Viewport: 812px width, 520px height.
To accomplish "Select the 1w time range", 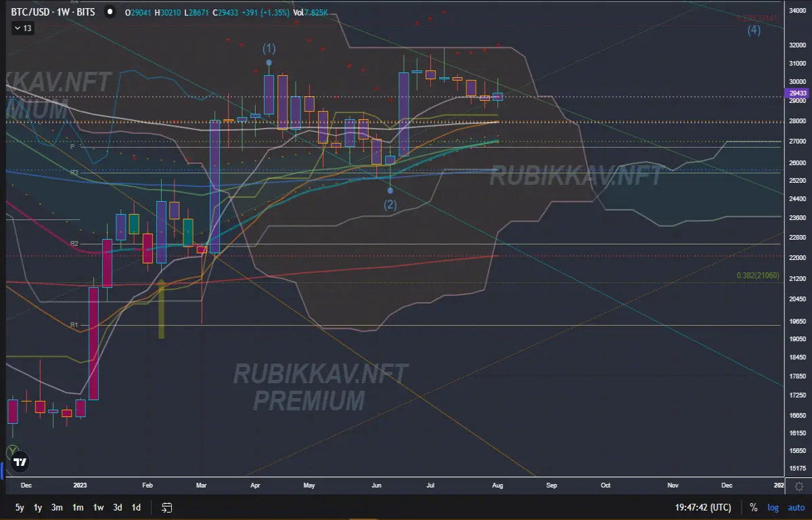I will point(98,507).
